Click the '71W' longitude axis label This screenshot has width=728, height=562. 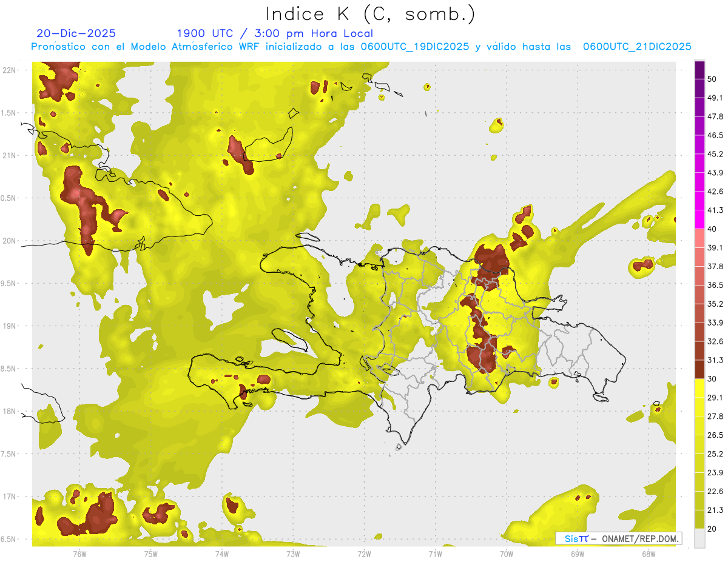(435, 554)
